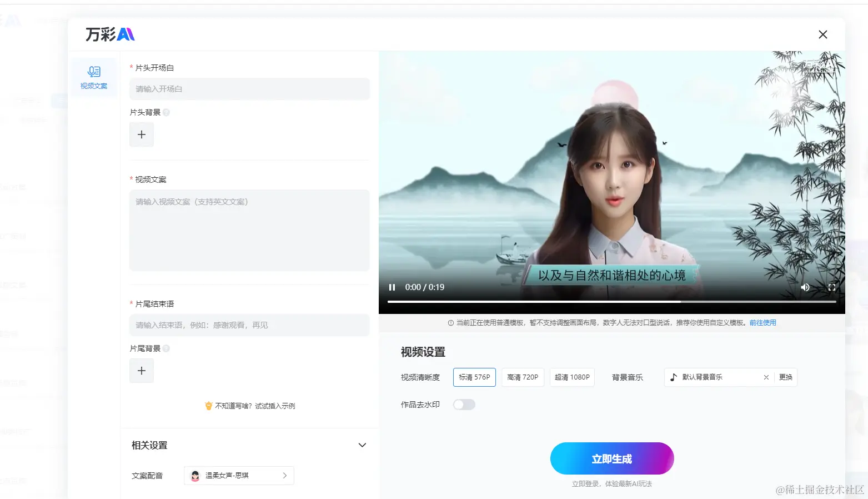This screenshot has width=868, height=499.
Task: Remove the 默认背景音乐 with the X
Action: click(x=766, y=377)
